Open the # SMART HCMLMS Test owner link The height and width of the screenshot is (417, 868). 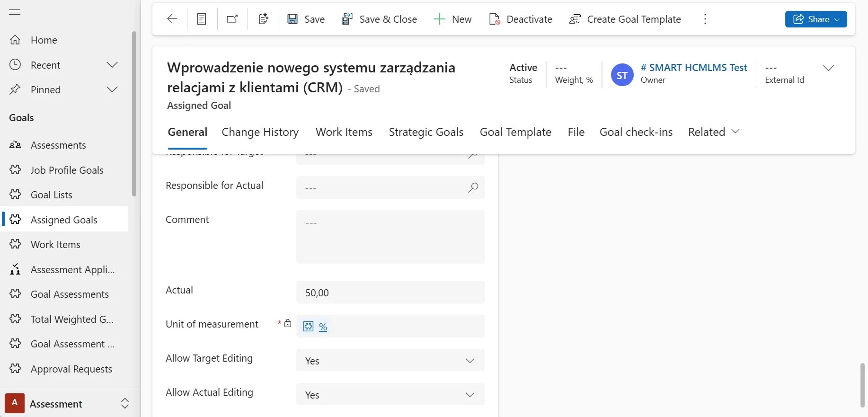[x=693, y=68]
